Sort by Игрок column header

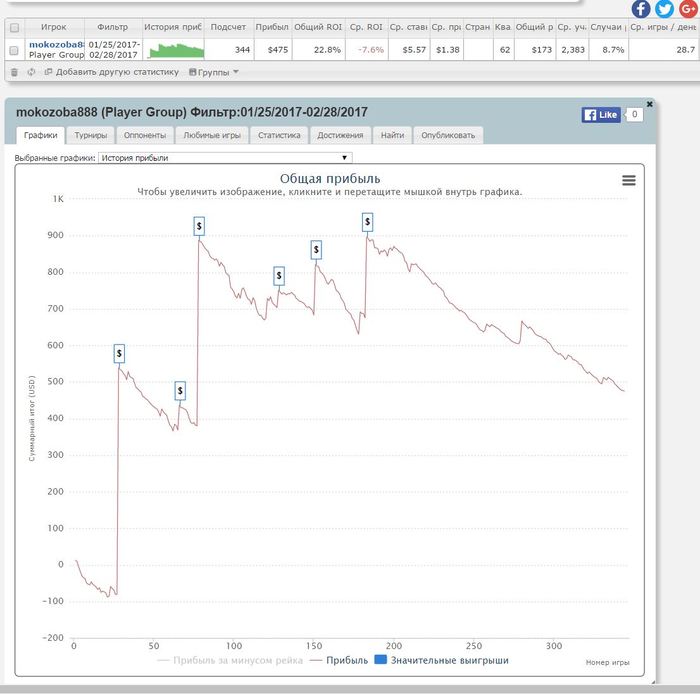[x=54, y=27]
